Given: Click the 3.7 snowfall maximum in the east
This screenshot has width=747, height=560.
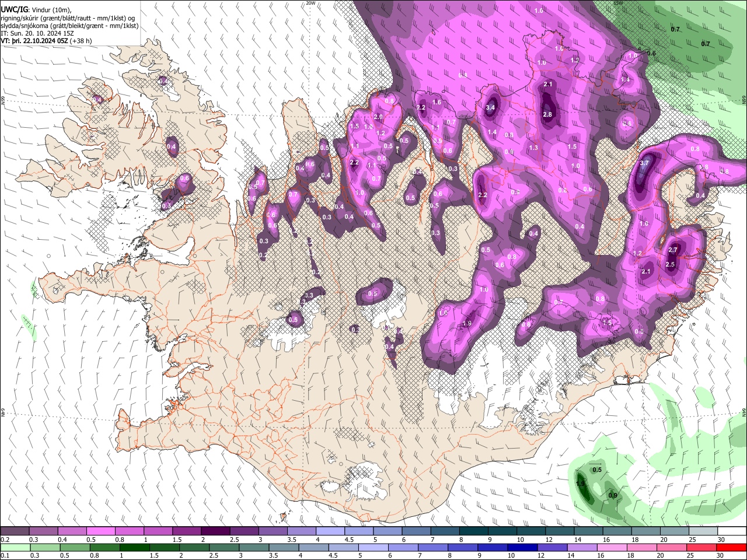Looking at the screenshot, I should pyautogui.click(x=644, y=163).
